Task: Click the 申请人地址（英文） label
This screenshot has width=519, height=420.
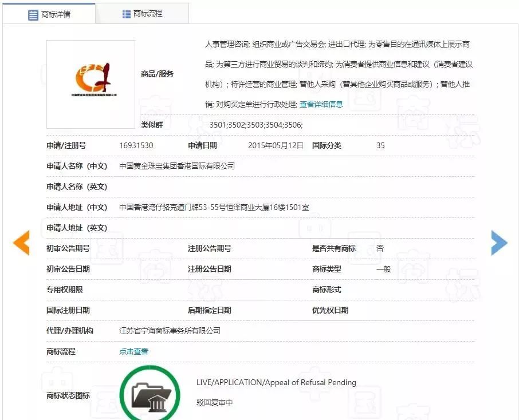Action: 77,228
